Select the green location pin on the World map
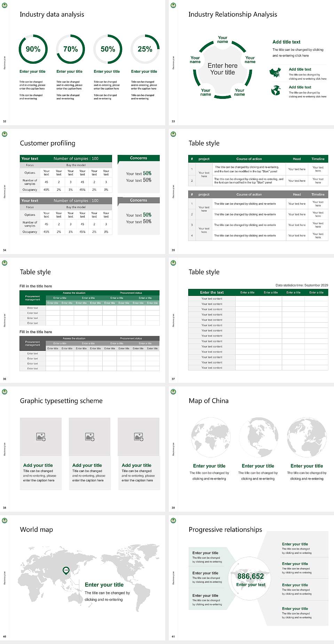 [66, 570]
